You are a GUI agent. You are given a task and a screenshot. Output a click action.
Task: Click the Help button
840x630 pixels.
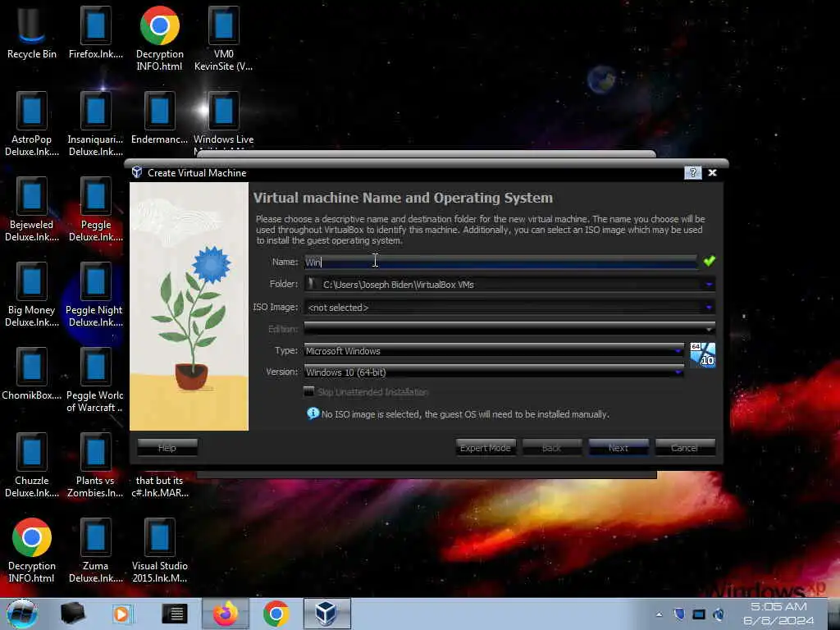point(167,448)
